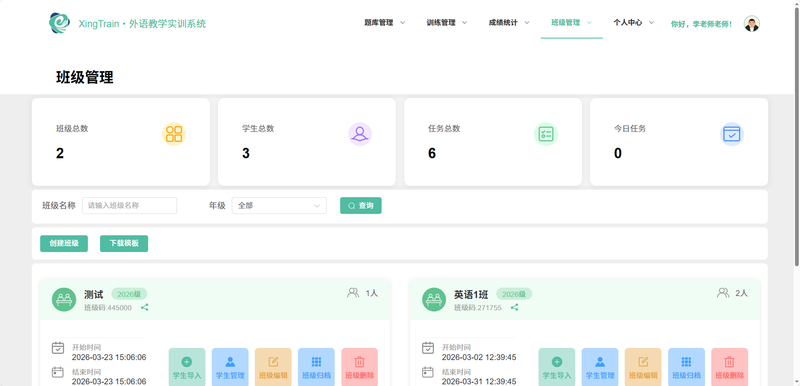This screenshot has width=800, height=386.
Task: Click the 班级码:271755 text
Action: click(x=478, y=308)
